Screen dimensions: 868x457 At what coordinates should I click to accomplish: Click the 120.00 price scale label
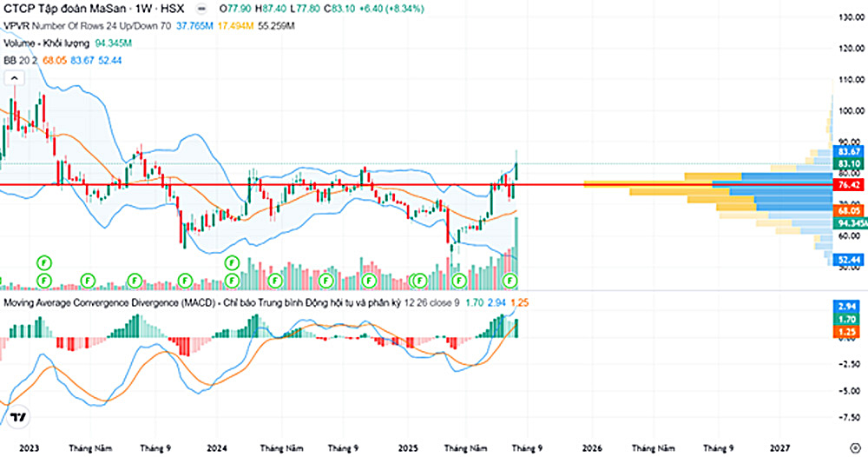point(851,49)
